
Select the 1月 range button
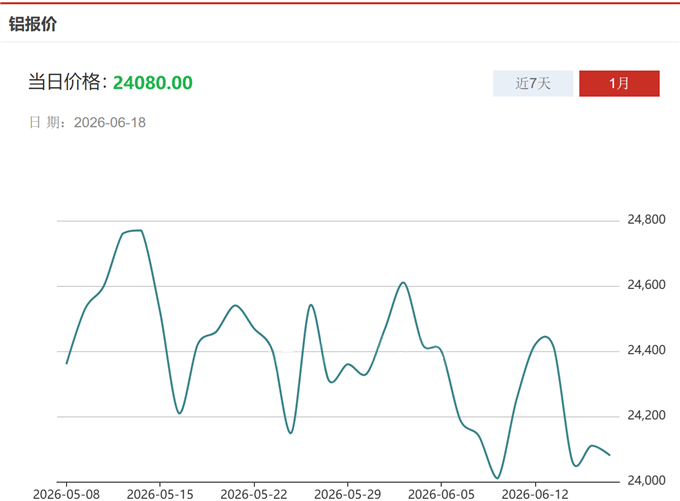coord(619,83)
